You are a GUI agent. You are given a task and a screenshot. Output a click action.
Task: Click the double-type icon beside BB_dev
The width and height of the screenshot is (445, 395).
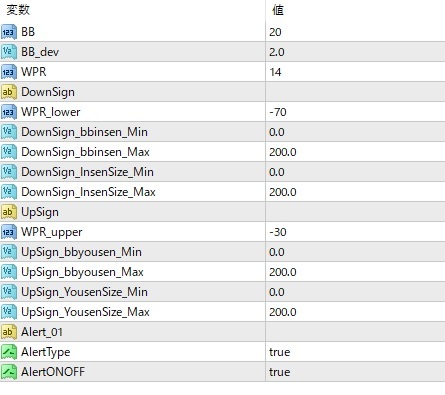[9, 52]
